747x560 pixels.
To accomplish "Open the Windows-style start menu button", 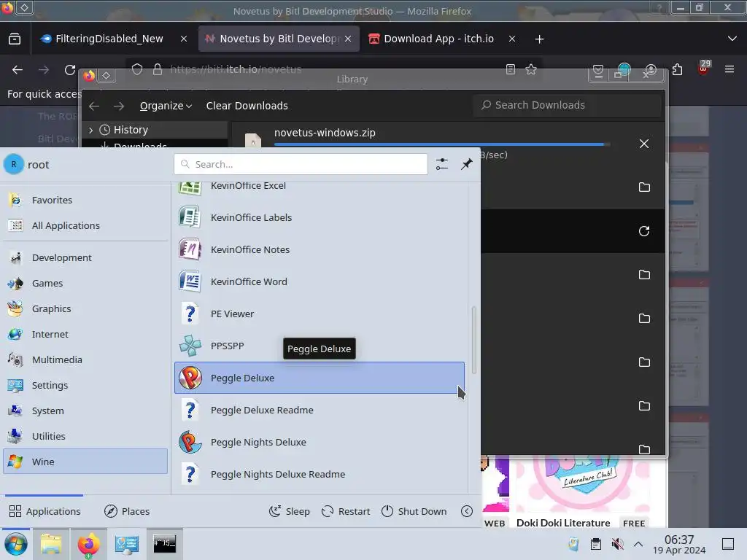I will pyautogui.click(x=16, y=544).
